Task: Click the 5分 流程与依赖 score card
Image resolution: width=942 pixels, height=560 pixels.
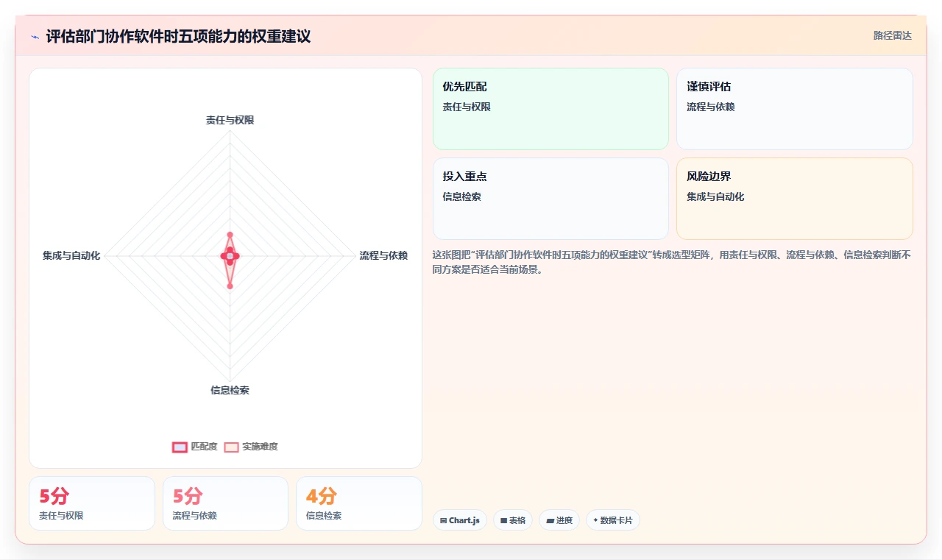Action: click(225, 503)
